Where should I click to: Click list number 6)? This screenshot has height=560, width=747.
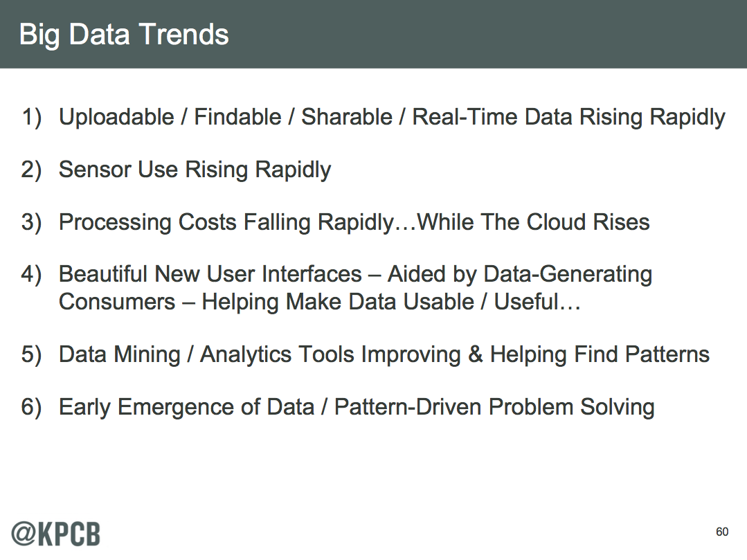point(31,408)
